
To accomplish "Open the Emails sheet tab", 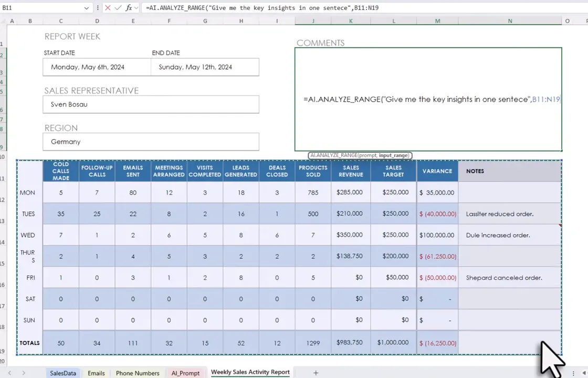I will point(96,373).
